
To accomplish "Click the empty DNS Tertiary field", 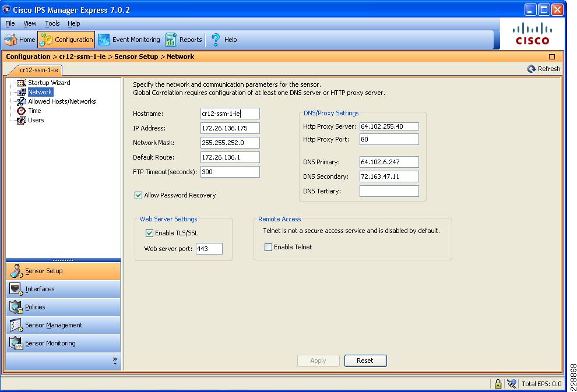I will [x=389, y=191].
